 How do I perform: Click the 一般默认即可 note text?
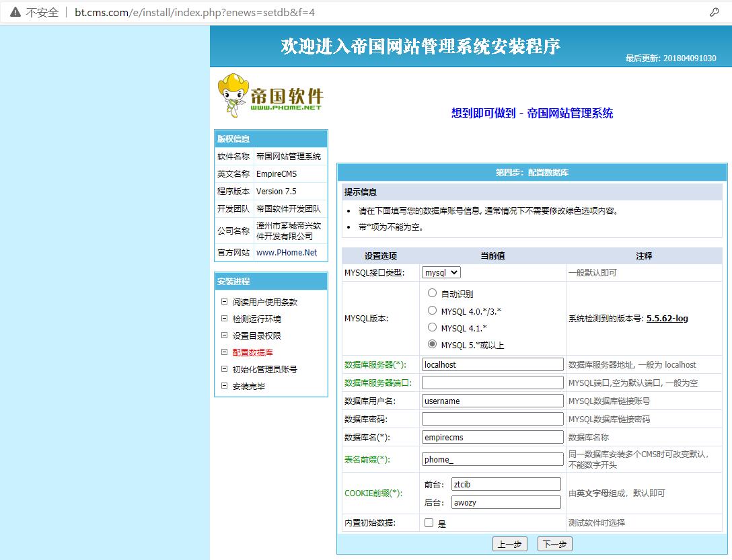[593, 272]
